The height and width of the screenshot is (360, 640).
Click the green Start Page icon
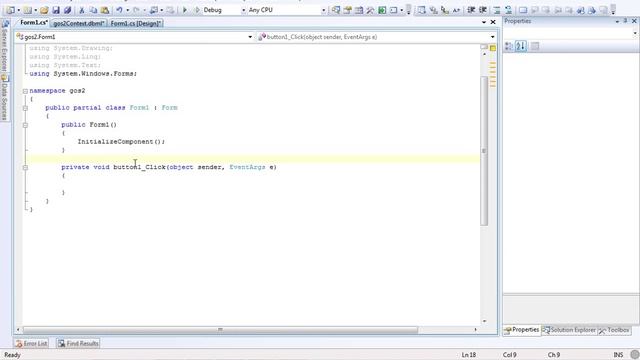click(x=382, y=10)
